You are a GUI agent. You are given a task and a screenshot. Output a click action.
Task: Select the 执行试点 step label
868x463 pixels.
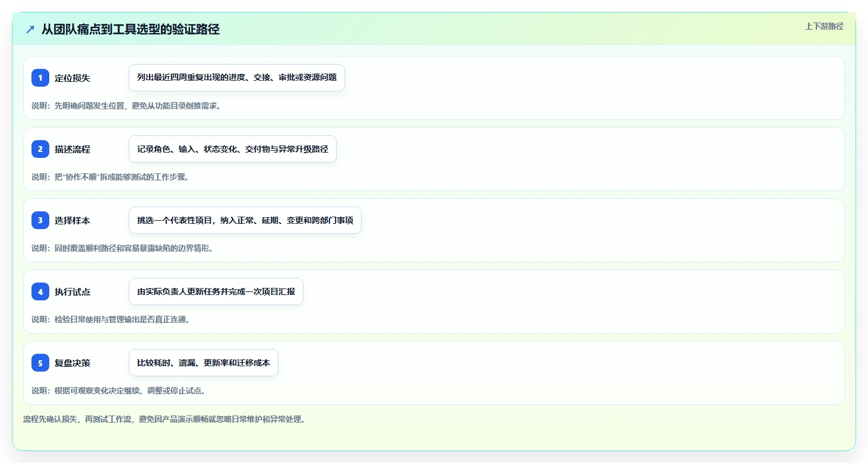[x=72, y=291]
